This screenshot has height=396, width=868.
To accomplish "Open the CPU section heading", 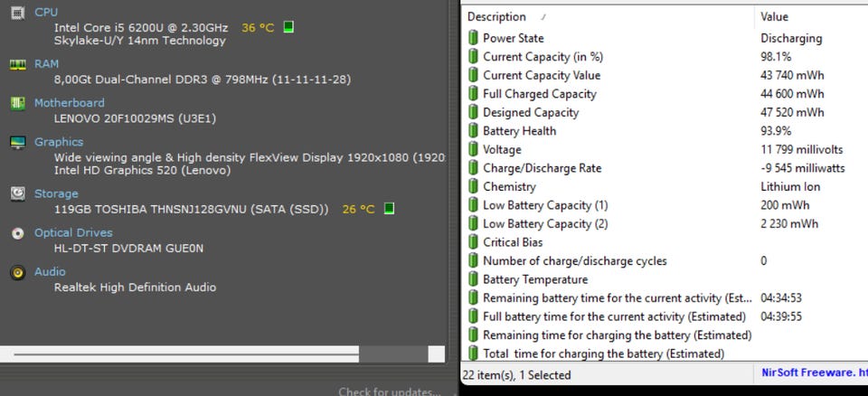I will [46, 12].
